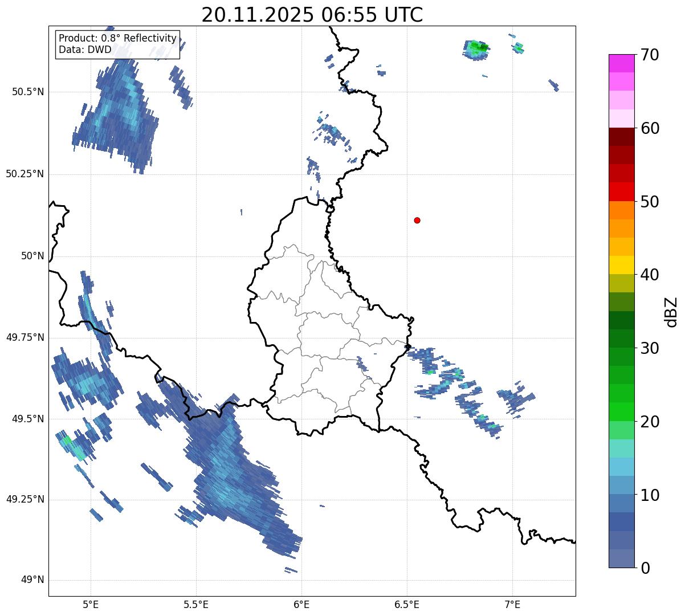
Task: Click the colorbar tick label 10
Action: (650, 495)
